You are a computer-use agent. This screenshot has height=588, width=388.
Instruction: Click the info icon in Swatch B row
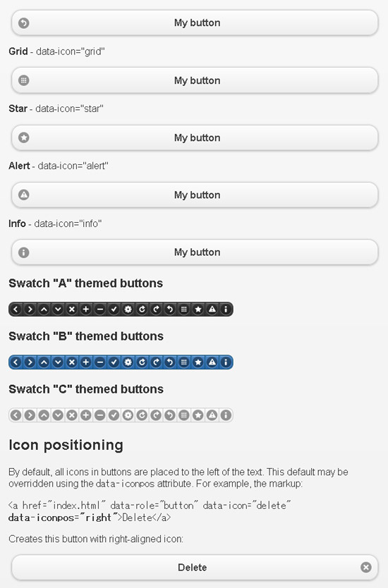click(226, 362)
